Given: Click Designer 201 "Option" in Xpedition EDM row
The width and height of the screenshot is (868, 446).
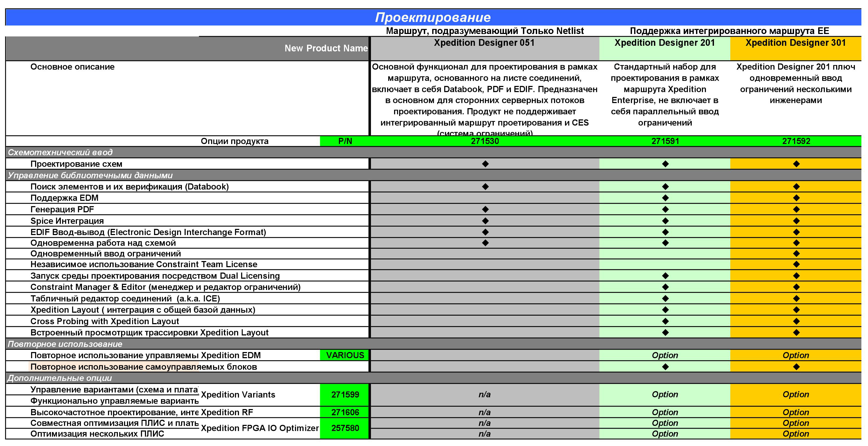Looking at the screenshot, I should pos(665,356).
